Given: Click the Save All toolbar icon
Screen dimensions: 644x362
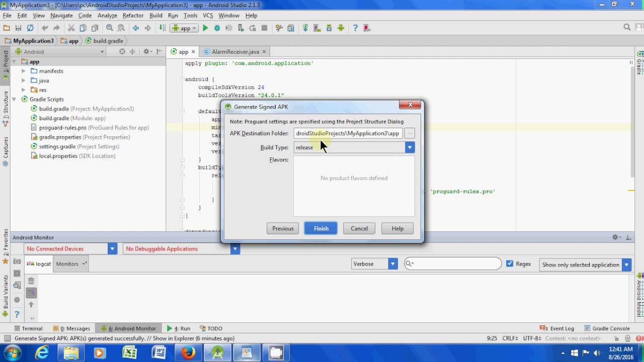Looking at the screenshot, I should coord(18,28).
